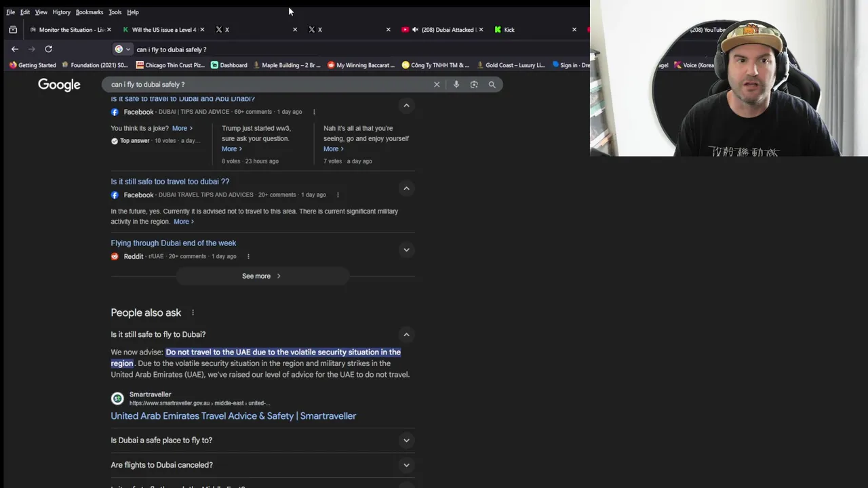Clear the Google search box with X
The width and height of the screenshot is (868, 488).
(x=437, y=85)
